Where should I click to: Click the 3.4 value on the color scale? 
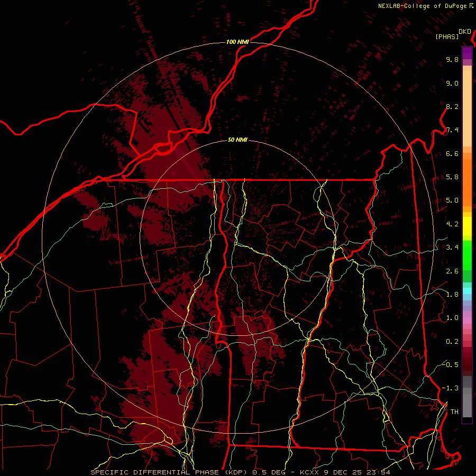coord(452,248)
